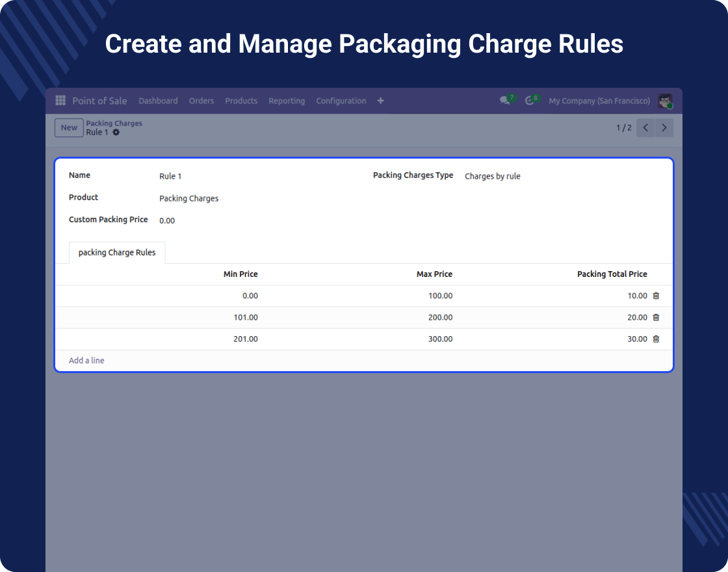Viewport: 728px width, 572px height.
Task: Select the packing Charge Rules tab
Action: pos(117,253)
